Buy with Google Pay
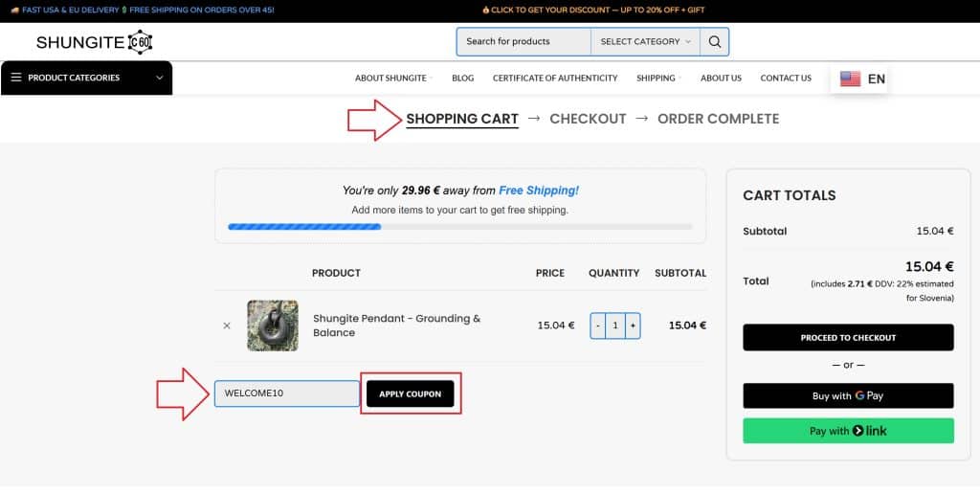980x494 pixels. tap(848, 395)
